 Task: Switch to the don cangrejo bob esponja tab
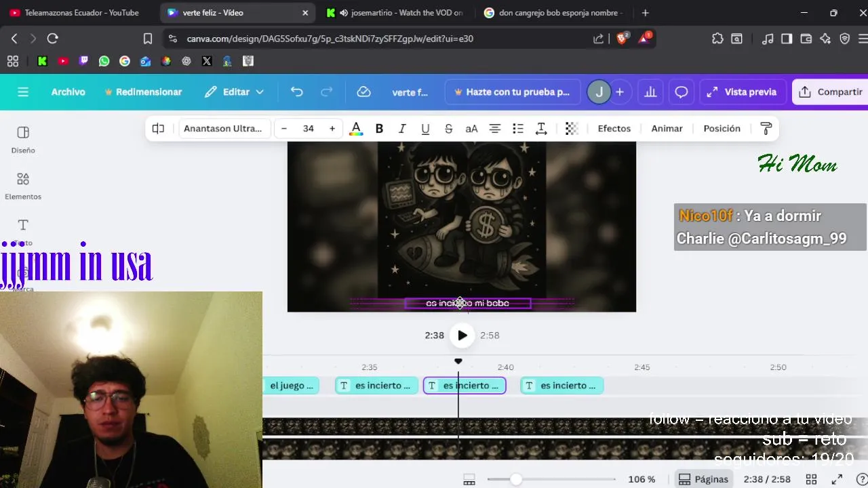pyautogui.click(x=554, y=13)
